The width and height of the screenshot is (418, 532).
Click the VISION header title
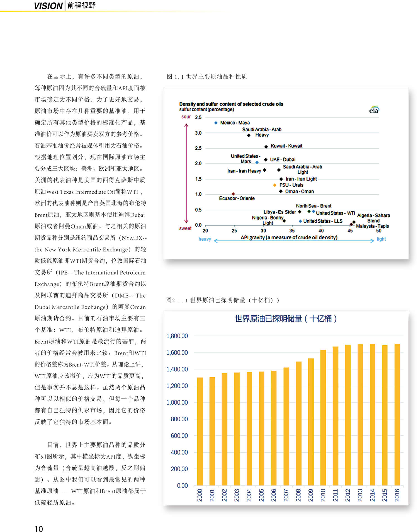click(48, 6)
